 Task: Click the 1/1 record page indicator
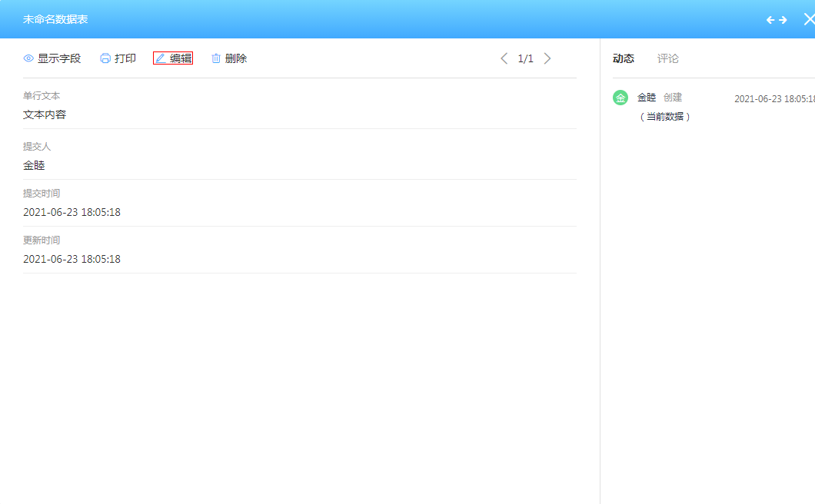click(525, 58)
